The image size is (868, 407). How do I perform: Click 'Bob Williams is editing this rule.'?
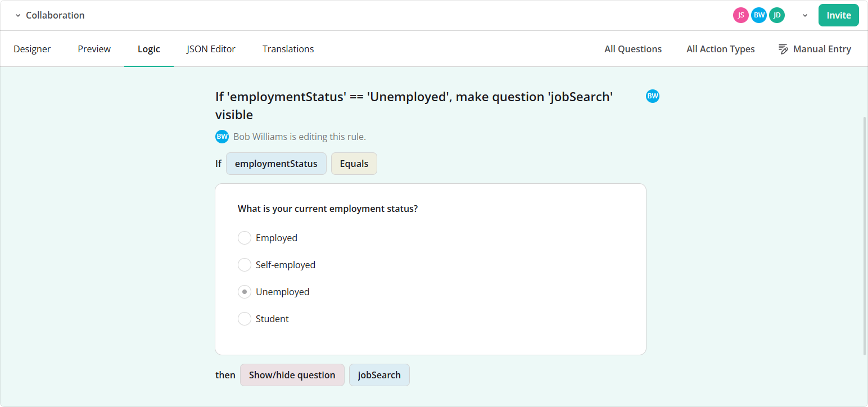(x=300, y=137)
